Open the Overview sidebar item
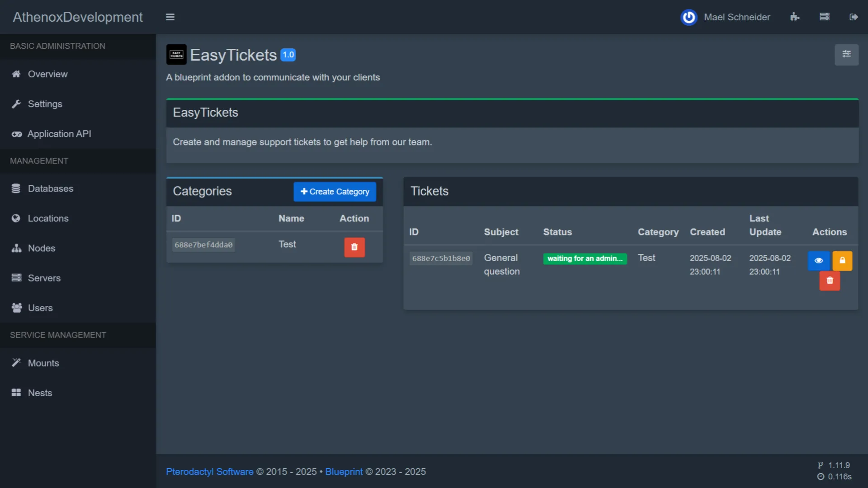 pos(47,74)
